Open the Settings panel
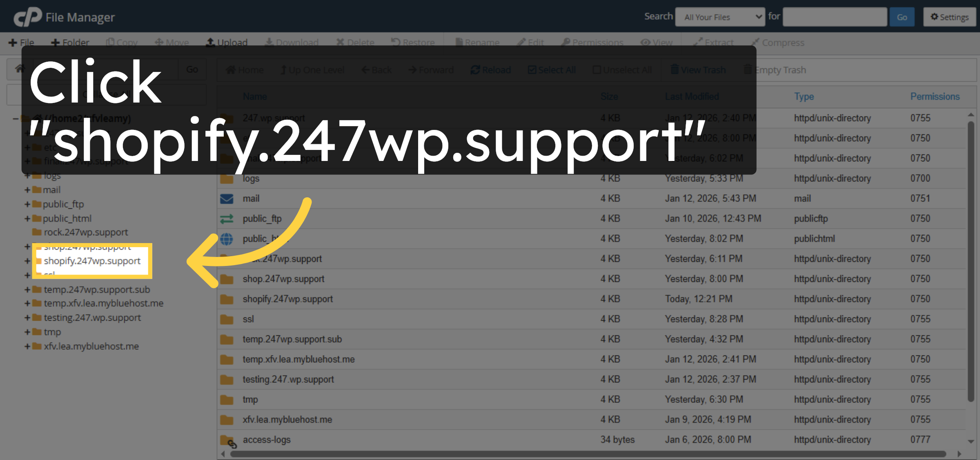The image size is (980, 460). pyautogui.click(x=949, y=17)
